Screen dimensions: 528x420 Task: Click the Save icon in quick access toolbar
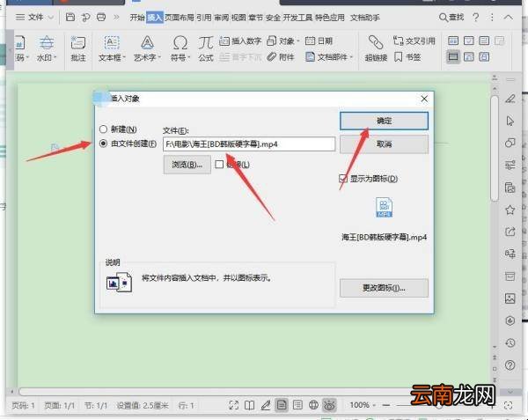point(70,17)
